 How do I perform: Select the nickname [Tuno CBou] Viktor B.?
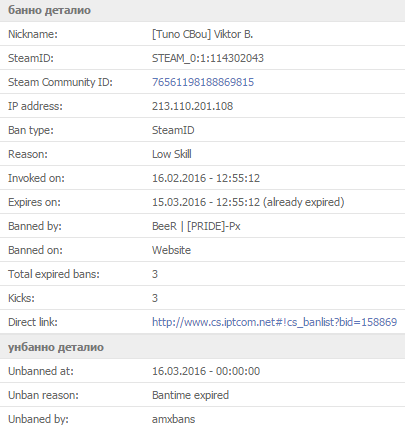[203, 34]
